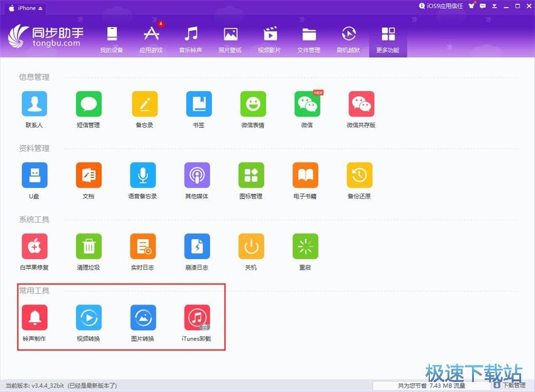Open 短信管理 message manager
The image size is (535, 392).
[x=89, y=104]
